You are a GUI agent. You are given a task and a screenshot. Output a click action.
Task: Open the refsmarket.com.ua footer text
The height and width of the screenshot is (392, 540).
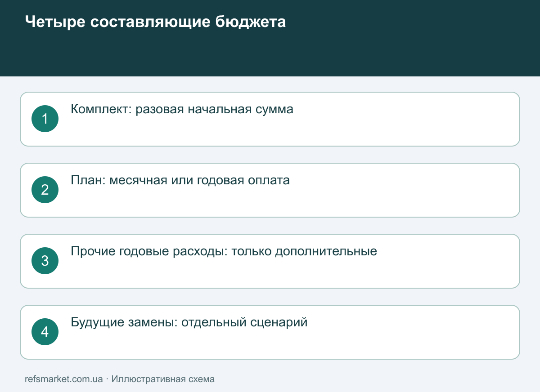pos(64,379)
